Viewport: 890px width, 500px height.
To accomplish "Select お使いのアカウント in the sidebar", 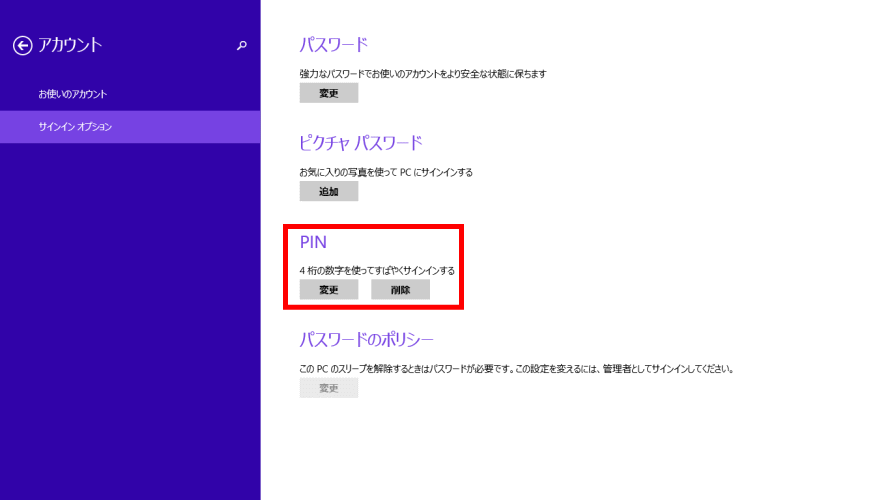I will 73,94.
